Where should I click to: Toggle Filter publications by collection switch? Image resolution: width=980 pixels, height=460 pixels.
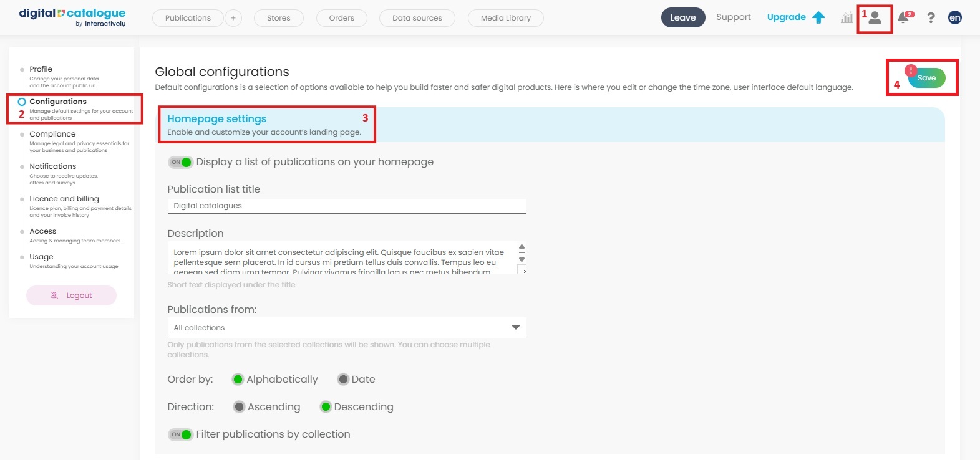pyautogui.click(x=180, y=434)
